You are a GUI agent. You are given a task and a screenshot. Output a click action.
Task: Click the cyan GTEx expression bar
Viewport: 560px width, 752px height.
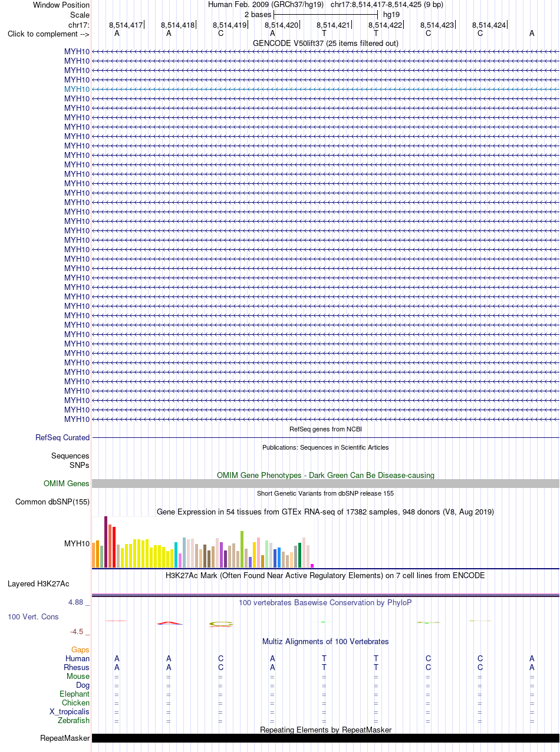click(x=176, y=555)
